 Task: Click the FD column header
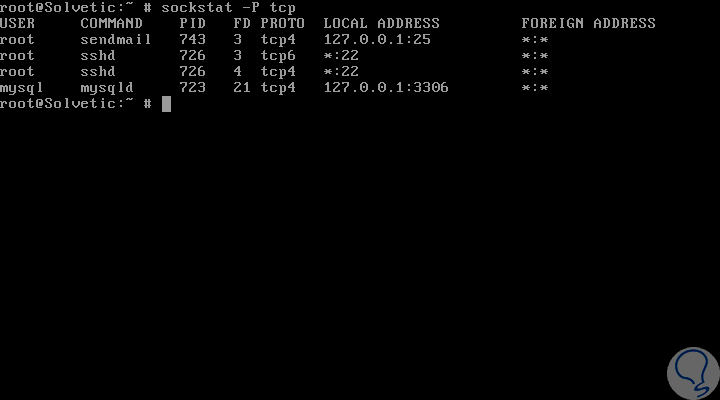tap(242, 23)
